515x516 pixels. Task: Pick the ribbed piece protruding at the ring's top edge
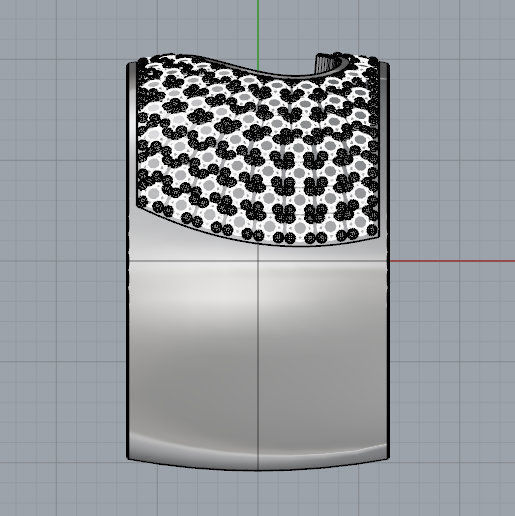[x=326, y=63]
